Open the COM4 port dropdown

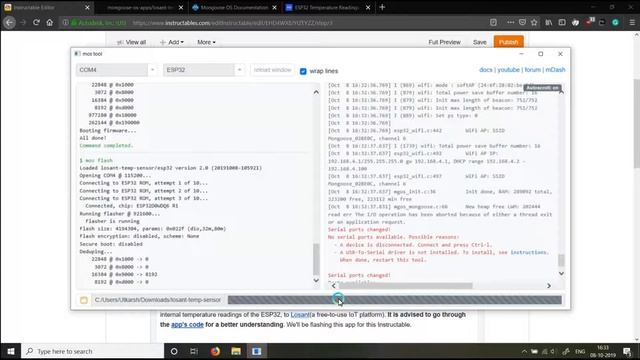[117, 70]
